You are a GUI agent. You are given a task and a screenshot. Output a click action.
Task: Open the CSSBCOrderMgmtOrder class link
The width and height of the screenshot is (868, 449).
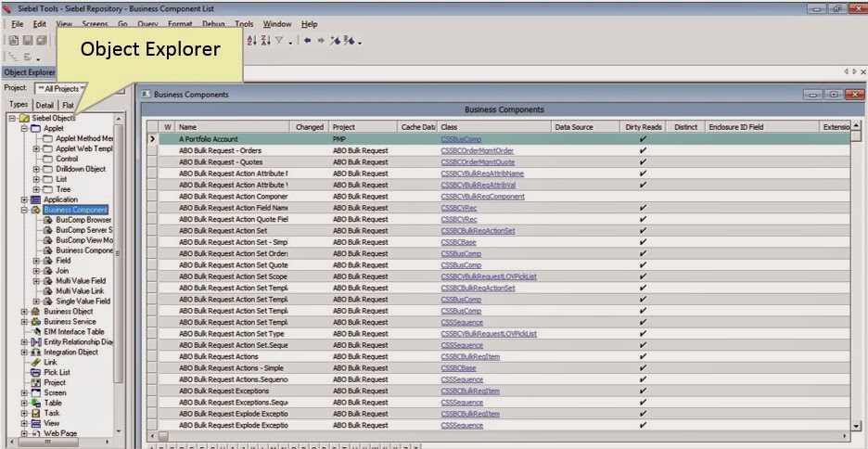tap(478, 150)
